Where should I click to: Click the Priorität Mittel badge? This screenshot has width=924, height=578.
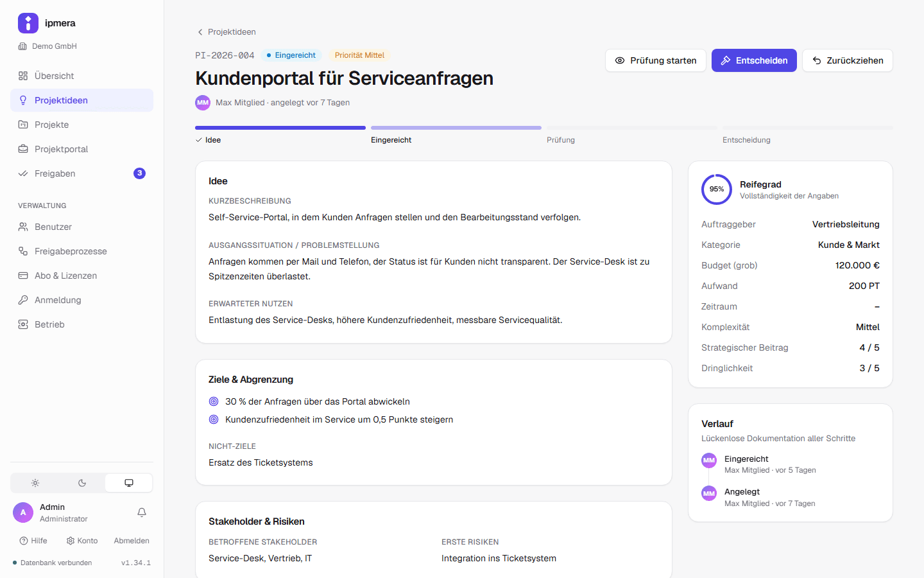359,55
